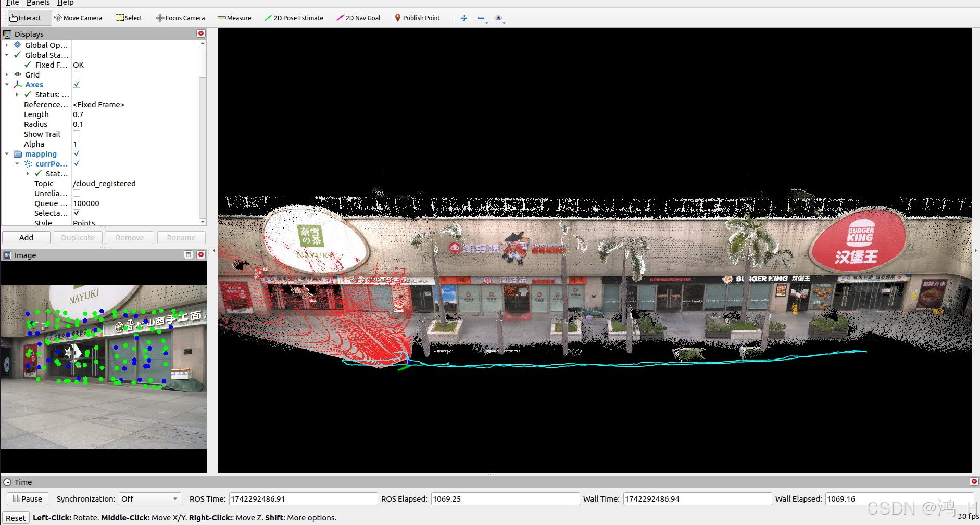Enable the Unreliable checkbox

pyautogui.click(x=77, y=193)
